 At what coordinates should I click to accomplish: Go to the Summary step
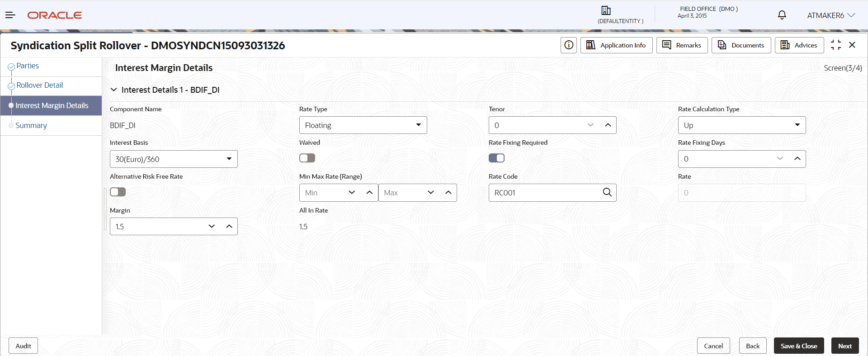pyautogui.click(x=31, y=126)
